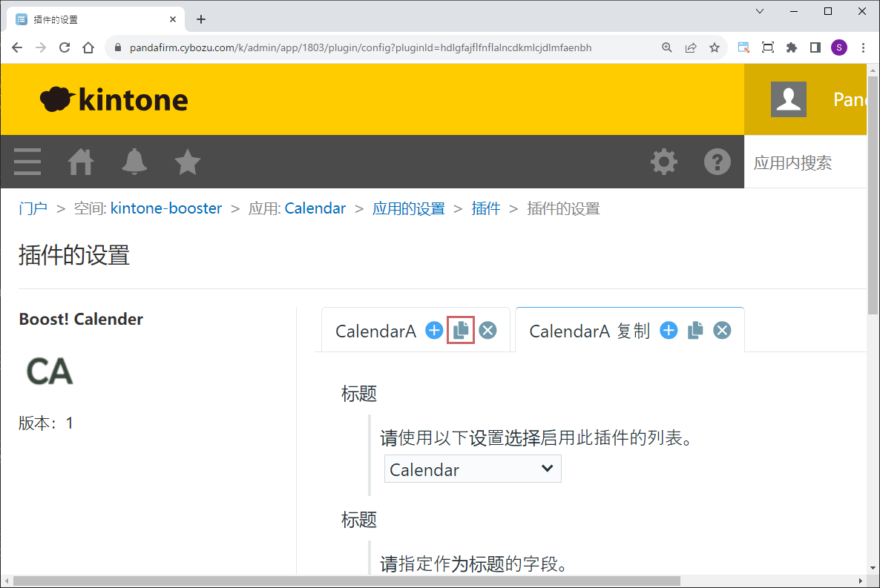The width and height of the screenshot is (880, 588).
Task: Open the user profile avatar
Action: pos(788,99)
